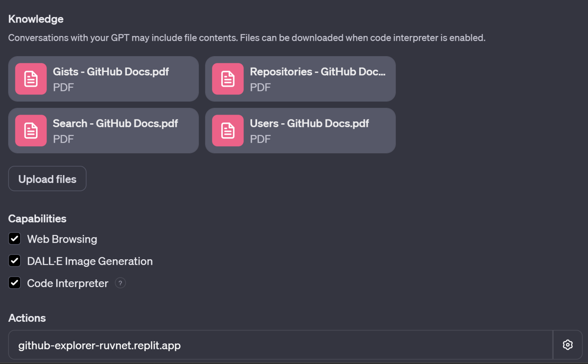Toggle the DALL·E Image Generation checkbox

[15, 261]
